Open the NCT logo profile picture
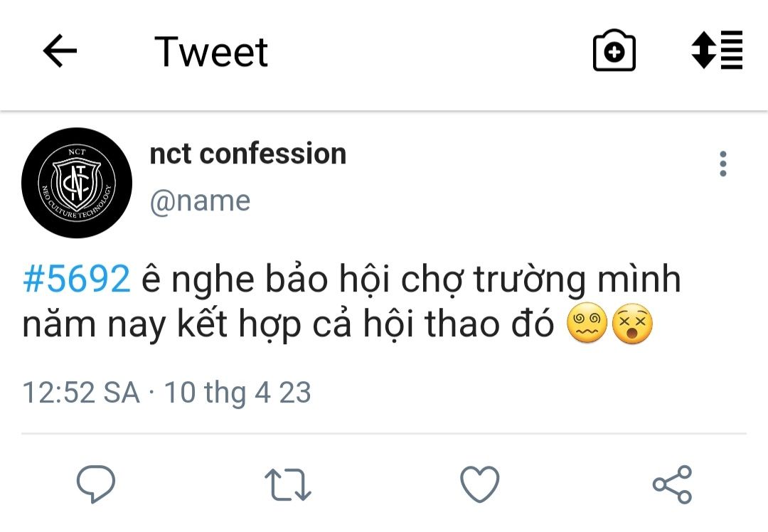The image size is (768, 532). (x=77, y=183)
